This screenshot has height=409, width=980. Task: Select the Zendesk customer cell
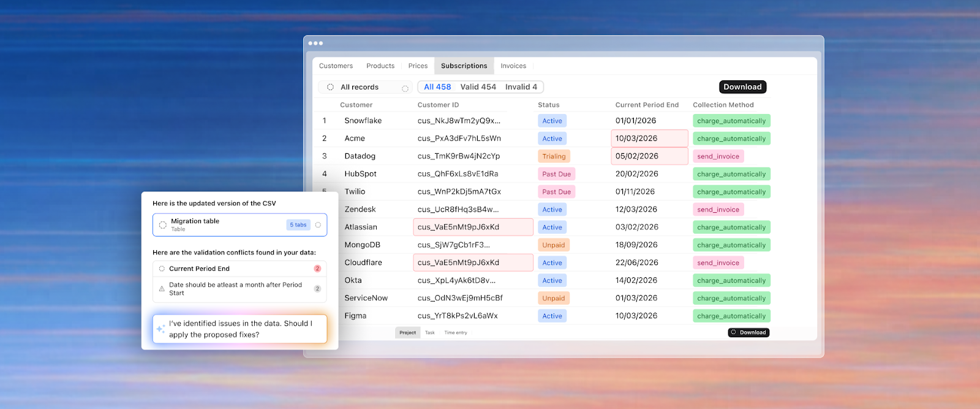(360, 210)
